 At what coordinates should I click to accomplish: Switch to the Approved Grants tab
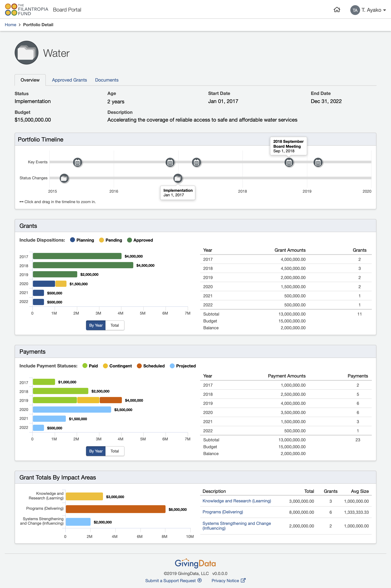pos(69,80)
